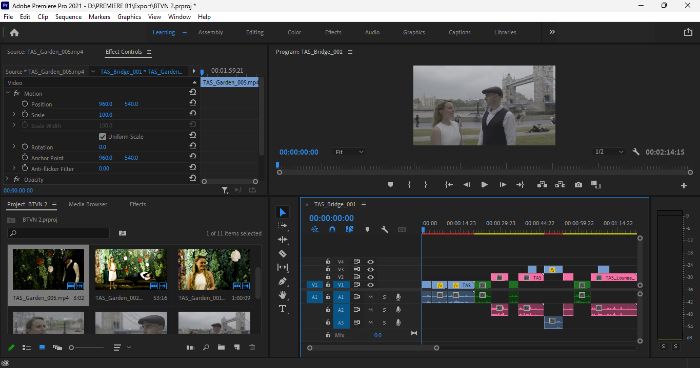The height and width of the screenshot is (368, 700).
Task: Open the Fit zoom level dropdown
Action: 349,152
